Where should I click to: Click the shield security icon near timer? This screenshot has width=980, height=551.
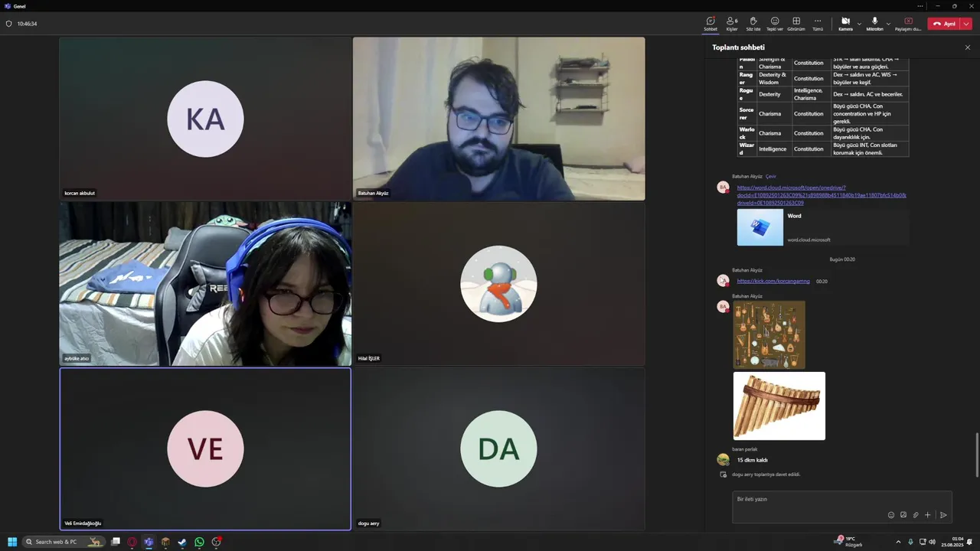[9, 24]
